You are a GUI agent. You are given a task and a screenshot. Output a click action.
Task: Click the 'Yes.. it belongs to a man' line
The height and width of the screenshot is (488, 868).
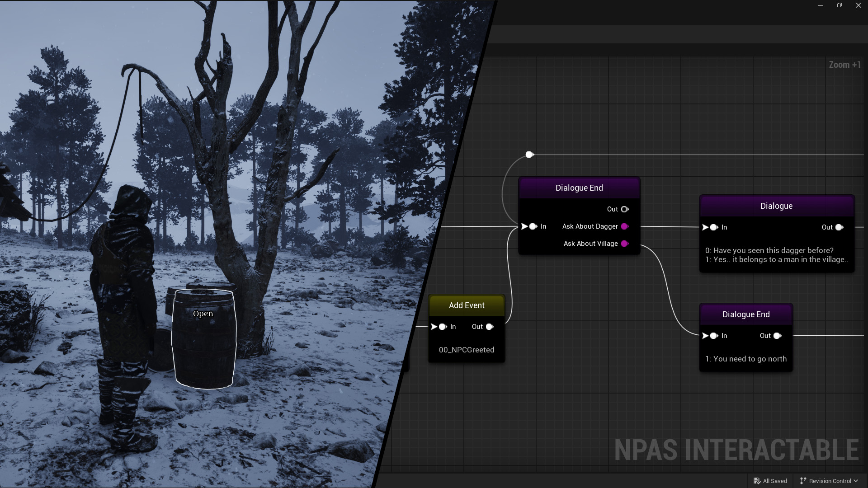777,259
